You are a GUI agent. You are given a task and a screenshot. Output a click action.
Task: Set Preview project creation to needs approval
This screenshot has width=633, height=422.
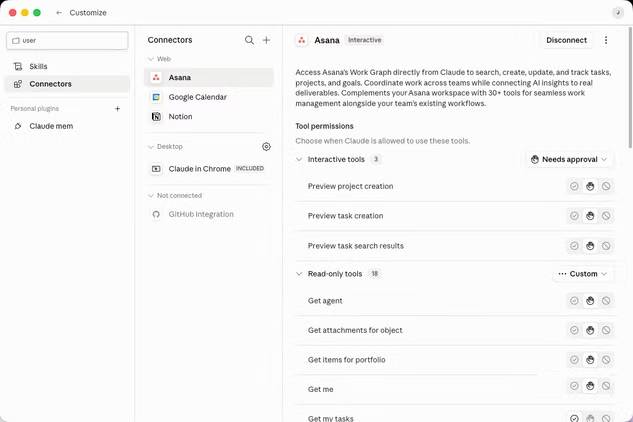[590, 186]
